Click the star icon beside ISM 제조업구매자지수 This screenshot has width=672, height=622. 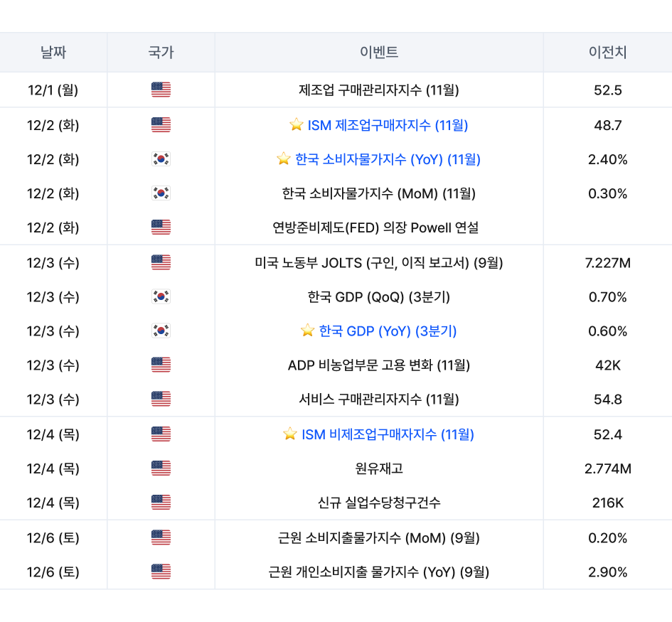[x=297, y=125]
